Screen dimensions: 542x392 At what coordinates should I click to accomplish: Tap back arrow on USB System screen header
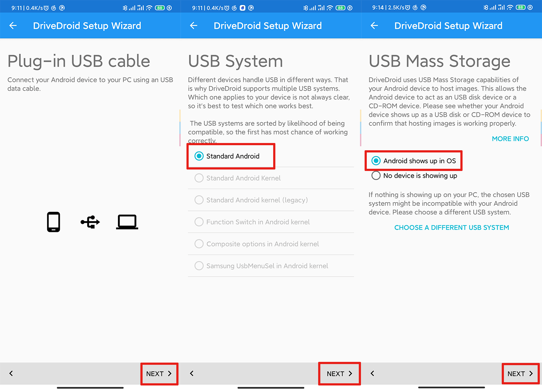pyautogui.click(x=194, y=25)
